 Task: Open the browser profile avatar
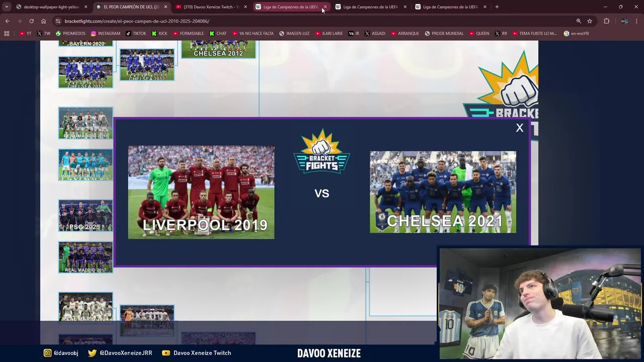tap(624, 21)
